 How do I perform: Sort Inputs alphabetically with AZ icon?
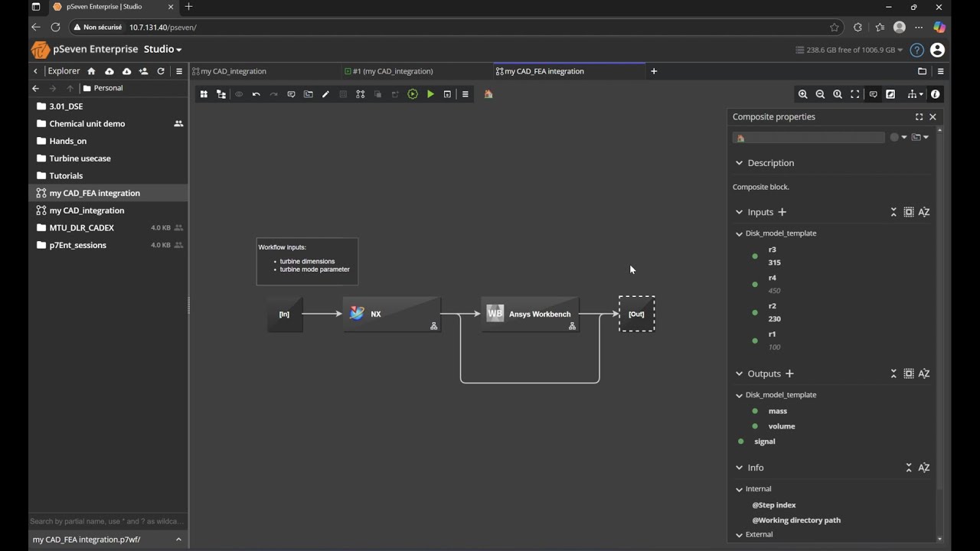924,212
